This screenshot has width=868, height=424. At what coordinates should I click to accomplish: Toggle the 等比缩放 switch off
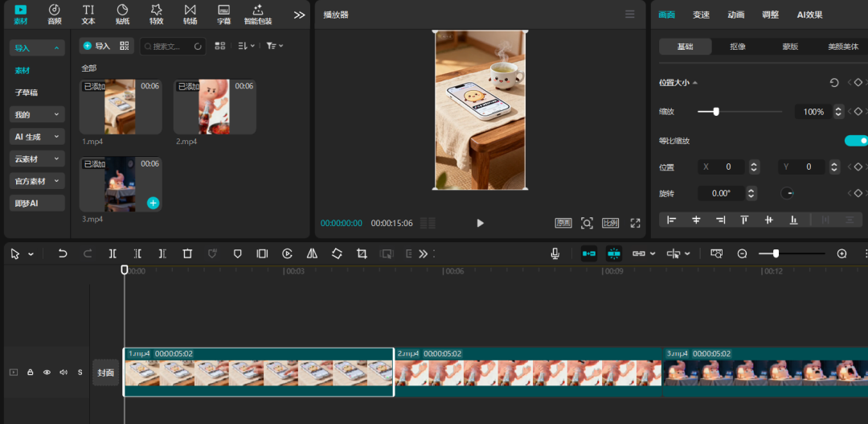(856, 141)
